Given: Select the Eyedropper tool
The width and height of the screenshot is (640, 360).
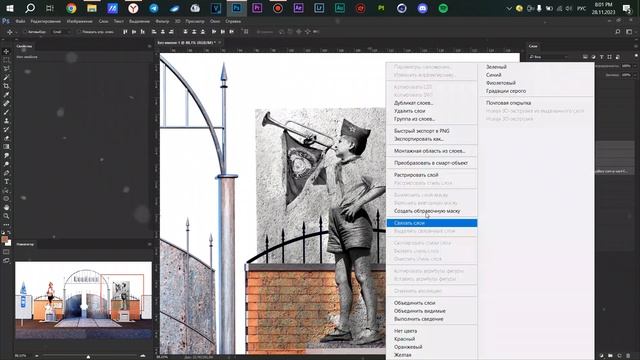Looking at the screenshot, I should click(6, 95).
